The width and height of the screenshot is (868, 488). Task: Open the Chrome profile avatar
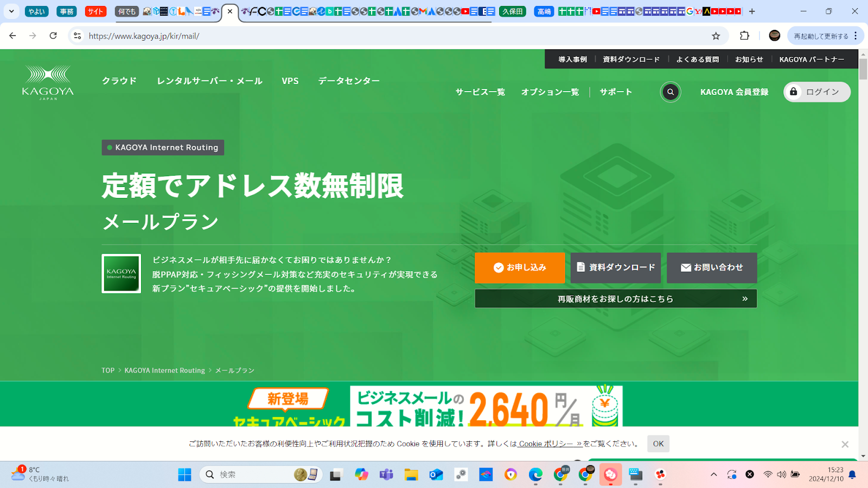pos(775,36)
